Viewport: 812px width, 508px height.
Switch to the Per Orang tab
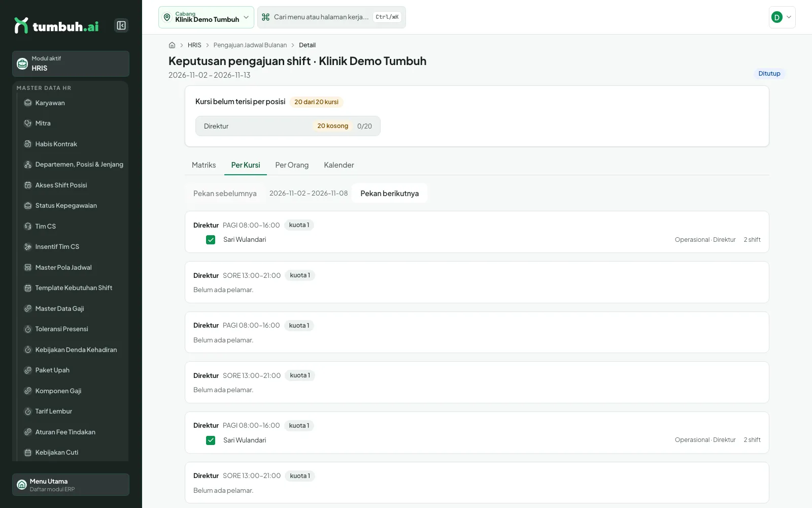coord(292,165)
